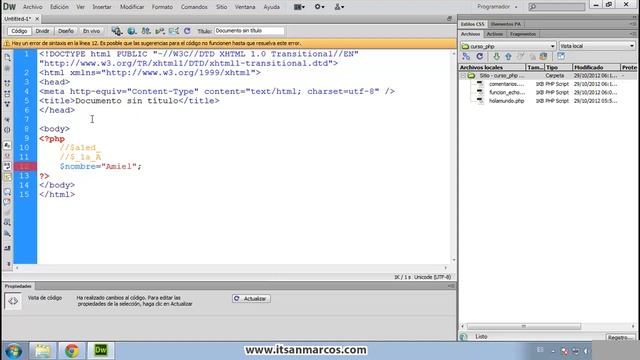Open the Comandos menu
Image resolution: width=640 pixels, height=360 pixels.
point(194,7)
